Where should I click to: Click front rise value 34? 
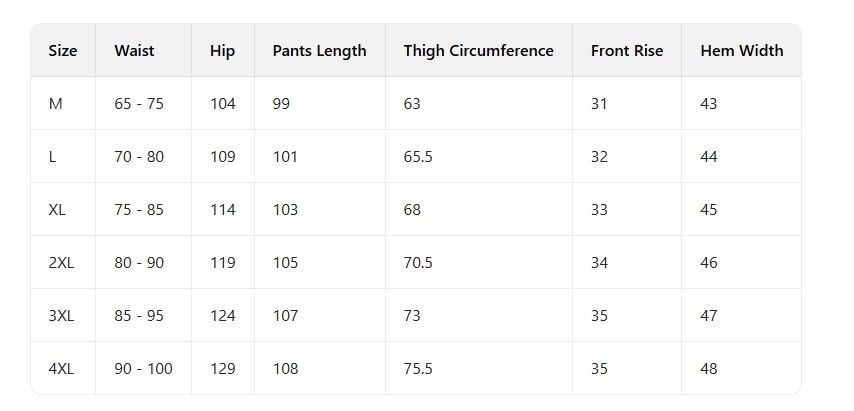599,263
